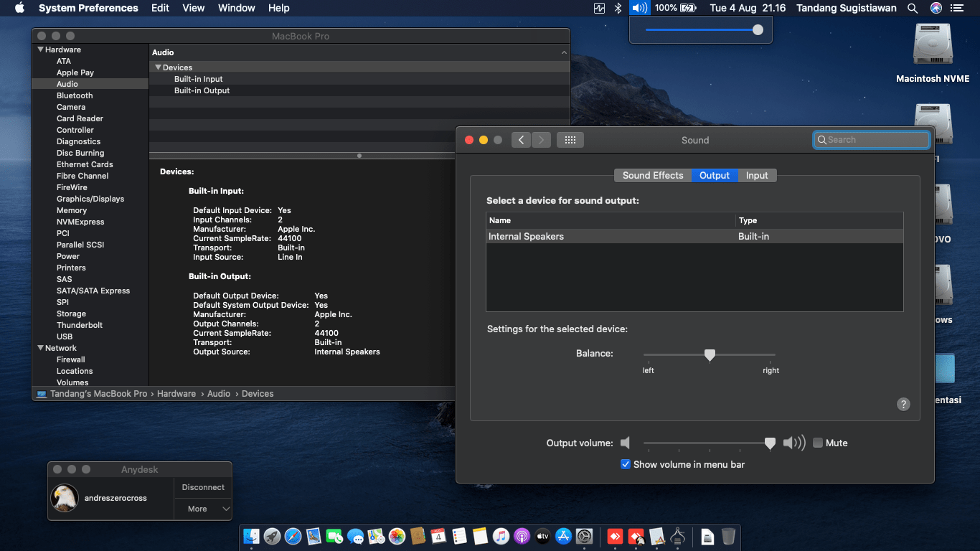Open the More dropdown in Anydesk
The height and width of the screenshot is (551, 980).
(x=202, y=509)
